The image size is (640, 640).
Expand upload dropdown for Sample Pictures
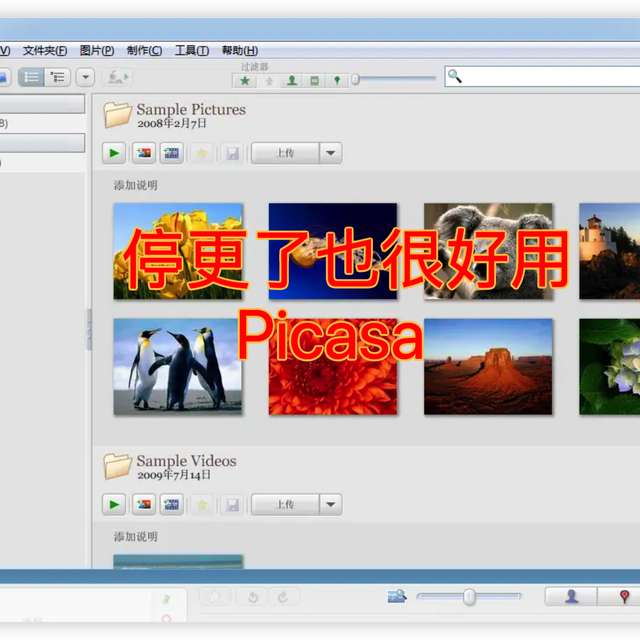pos(331,153)
